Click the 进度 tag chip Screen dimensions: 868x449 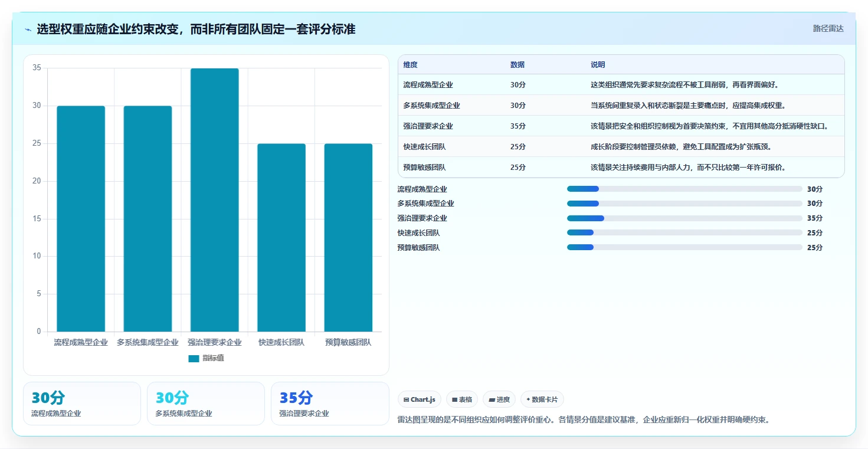499,399
